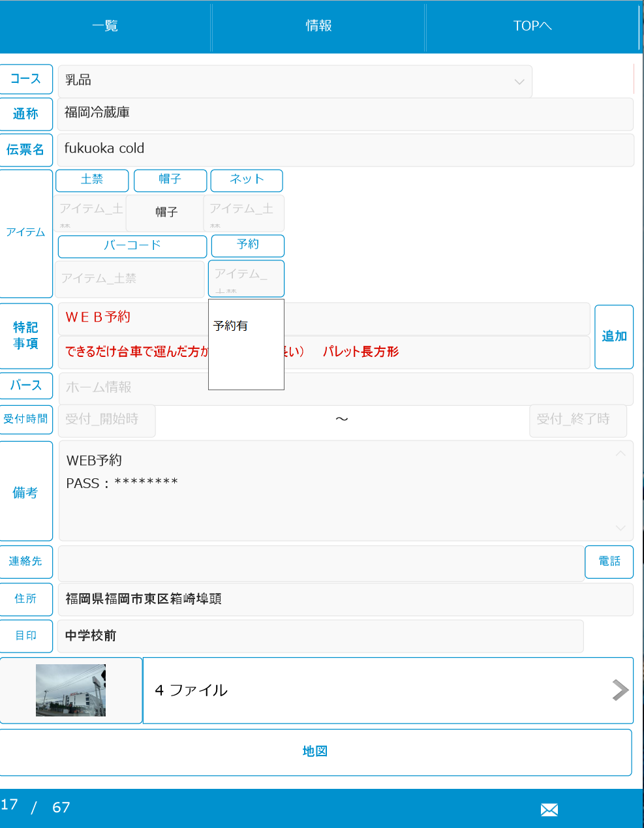The width and height of the screenshot is (644, 828).
Task: Click the 受付_開始時 time field
Action: (x=107, y=420)
